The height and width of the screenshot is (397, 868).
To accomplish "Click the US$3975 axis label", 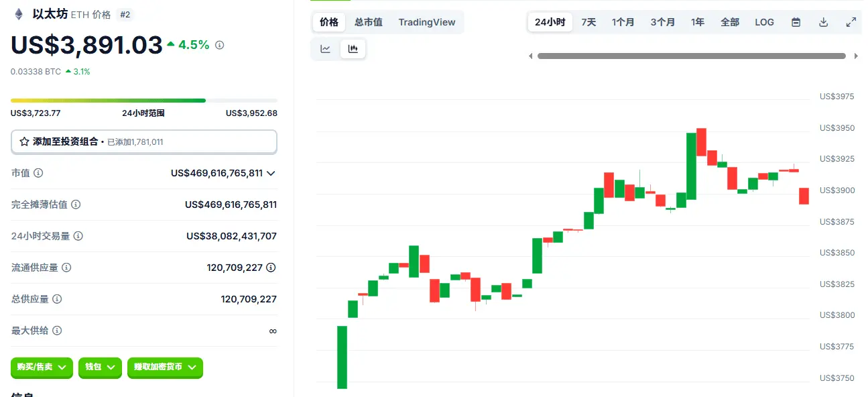I will click(x=837, y=97).
